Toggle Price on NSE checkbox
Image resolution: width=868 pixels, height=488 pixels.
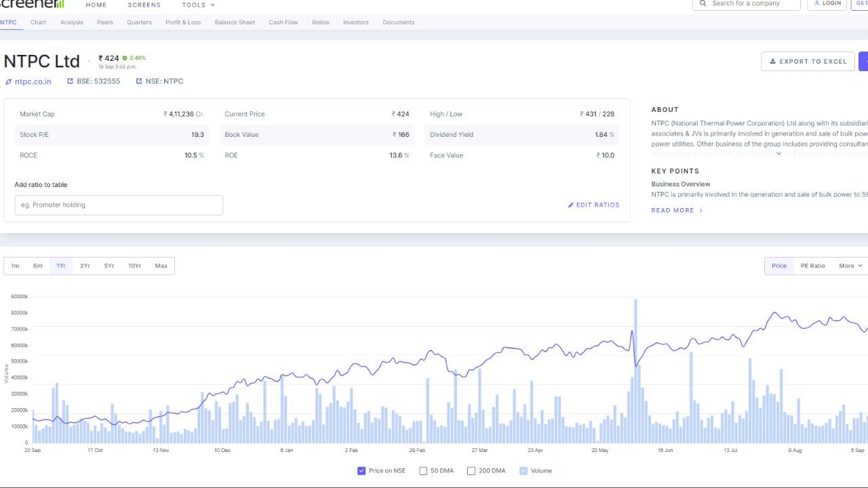361,470
